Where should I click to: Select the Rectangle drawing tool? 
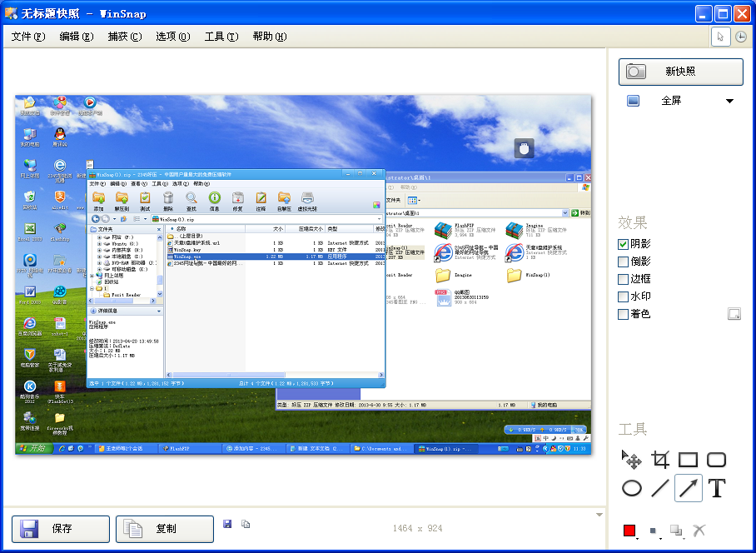pos(688,460)
